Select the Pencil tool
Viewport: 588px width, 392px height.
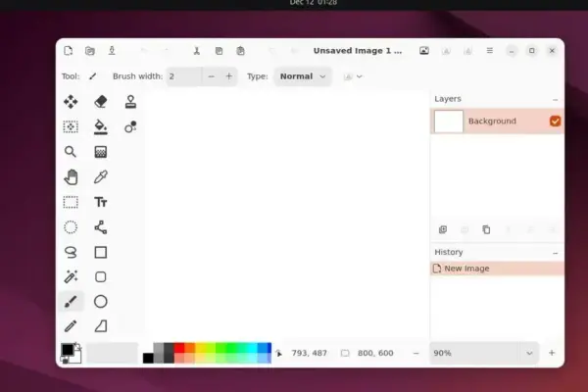[71, 326]
